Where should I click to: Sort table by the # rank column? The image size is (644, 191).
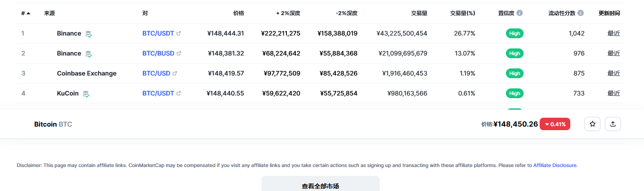pyautogui.click(x=26, y=13)
